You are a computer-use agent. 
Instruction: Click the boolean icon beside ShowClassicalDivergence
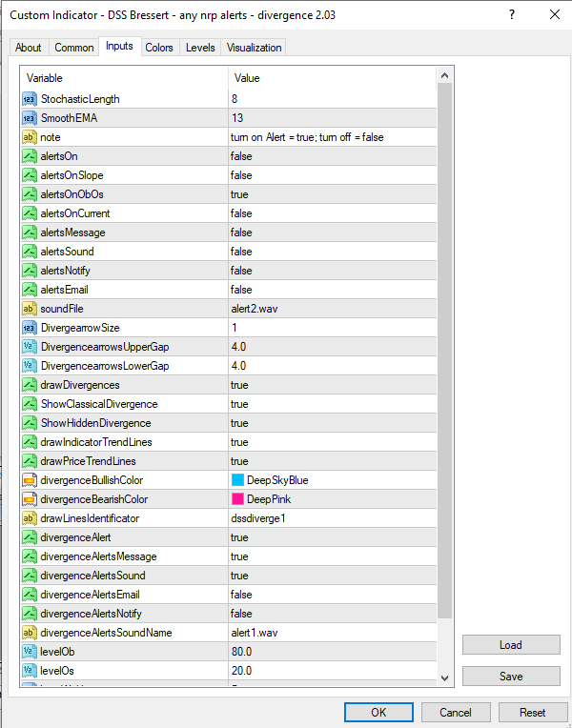(x=30, y=403)
